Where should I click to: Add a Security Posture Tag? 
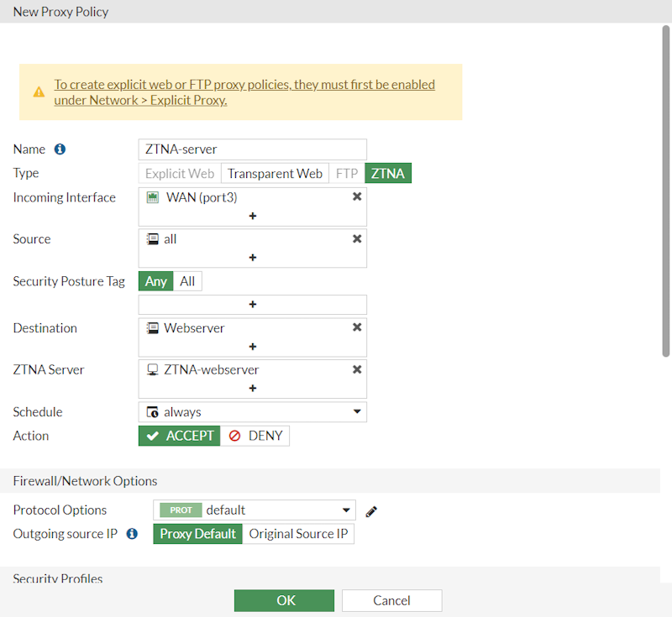point(252,304)
